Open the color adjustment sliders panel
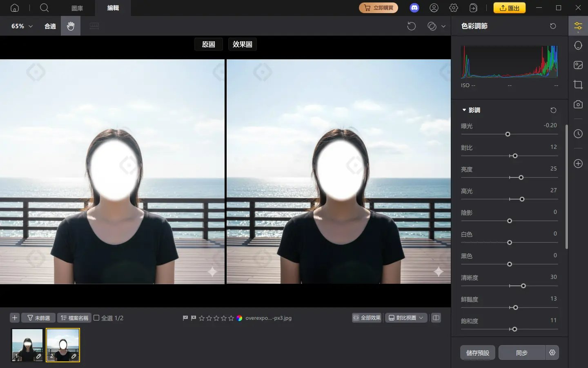This screenshot has width=588, height=368. 578,26
